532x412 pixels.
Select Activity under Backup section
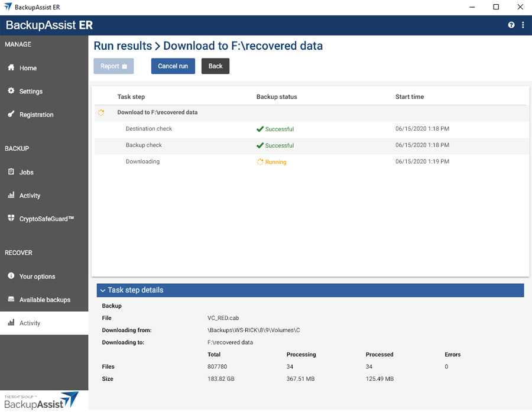(44, 196)
